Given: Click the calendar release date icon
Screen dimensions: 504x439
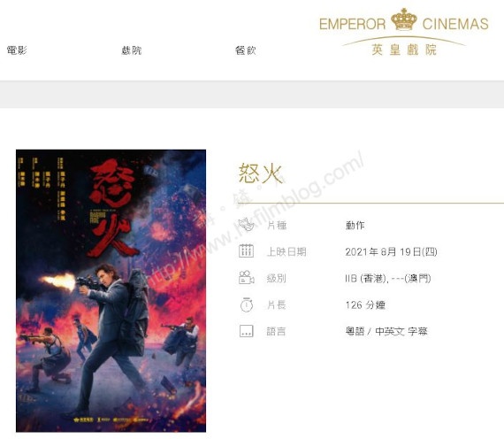Looking at the screenshot, I should (246, 251).
